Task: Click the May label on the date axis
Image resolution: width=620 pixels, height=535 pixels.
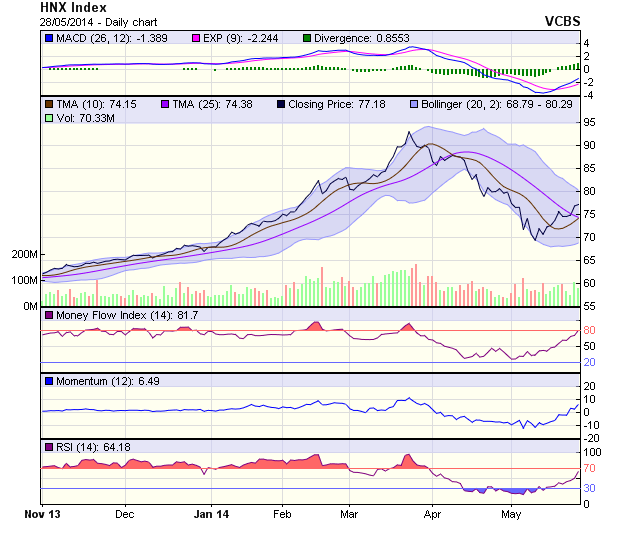Action: (x=511, y=515)
